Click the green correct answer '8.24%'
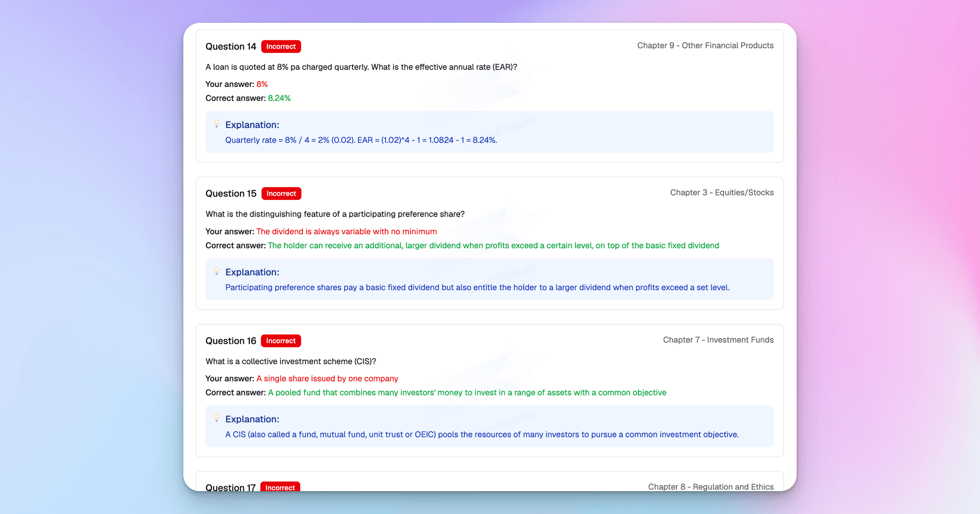 coord(279,98)
